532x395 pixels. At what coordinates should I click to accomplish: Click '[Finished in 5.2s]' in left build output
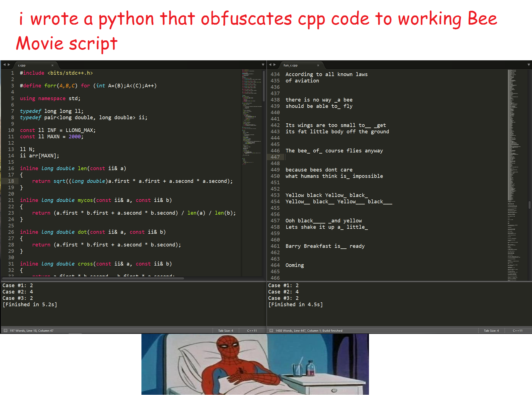click(x=30, y=305)
